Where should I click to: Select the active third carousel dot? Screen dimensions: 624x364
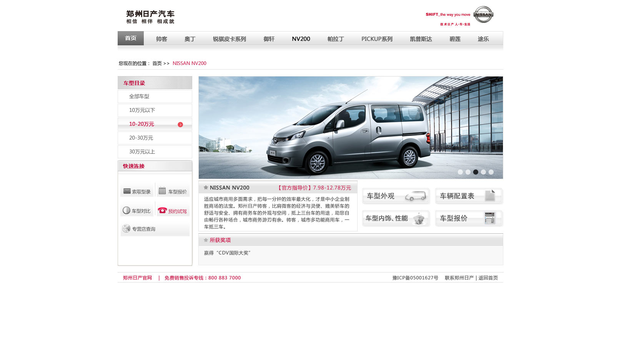tap(476, 172)
